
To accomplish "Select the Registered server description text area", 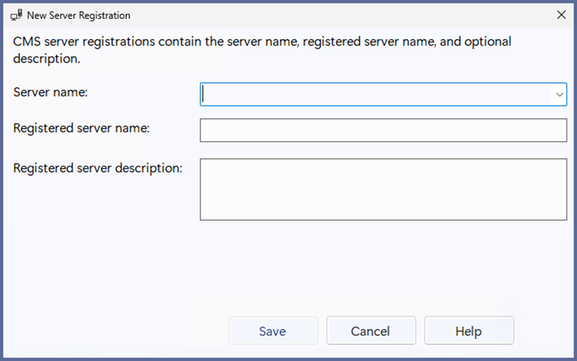I will tap(383, 190).
